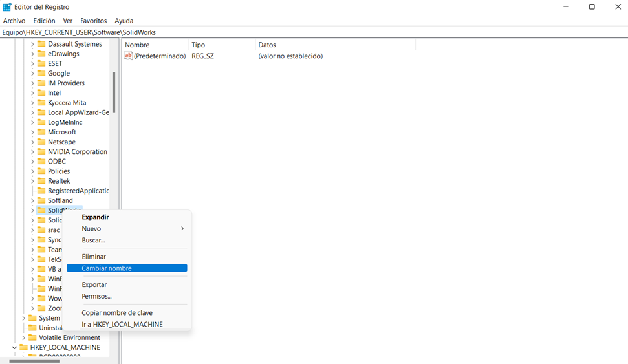This screenshot has width=628, height=364.
Task: Open the Ver menu
Action: [x=68, y=21]
